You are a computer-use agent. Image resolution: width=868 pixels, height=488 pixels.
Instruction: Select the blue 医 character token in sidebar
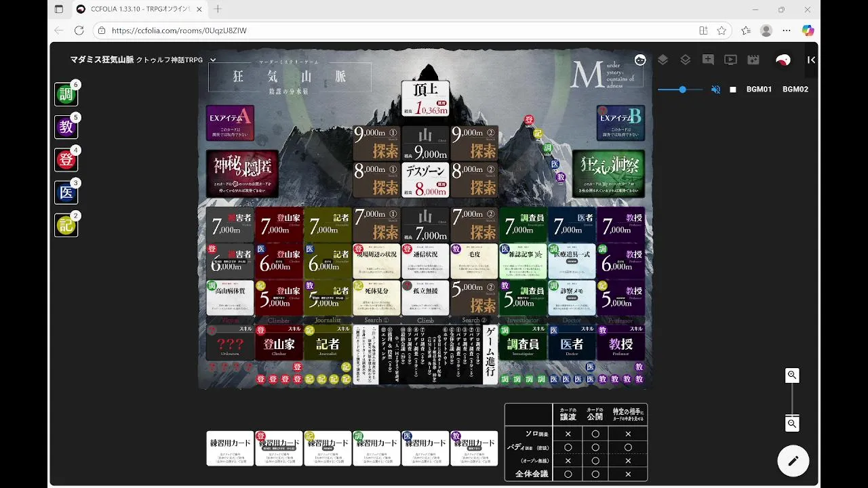tap(66, 192)
